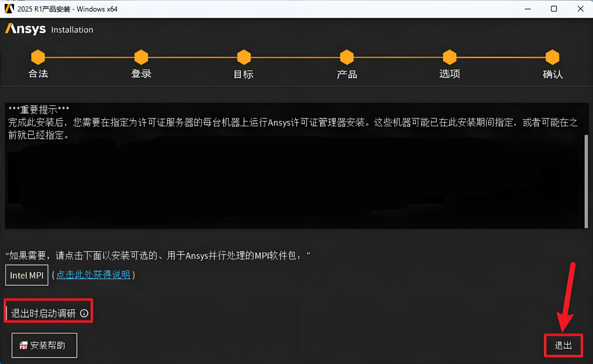Image resolution: width=593 pixels, height=364 pixels.
Task: Click the info icon beside 退出时启动调研
Action: click(84, 313)
